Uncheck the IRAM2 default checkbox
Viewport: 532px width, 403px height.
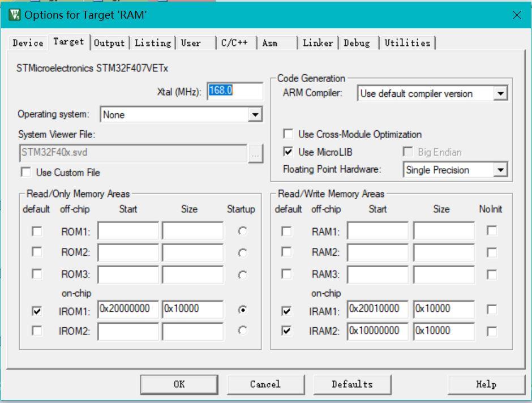286,331
